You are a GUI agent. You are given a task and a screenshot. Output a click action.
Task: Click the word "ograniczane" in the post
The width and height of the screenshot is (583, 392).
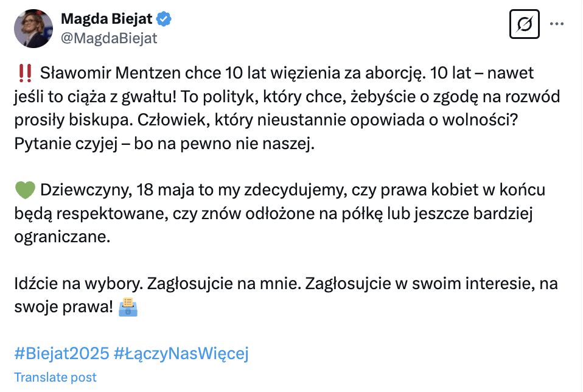(x=62, y=237)
